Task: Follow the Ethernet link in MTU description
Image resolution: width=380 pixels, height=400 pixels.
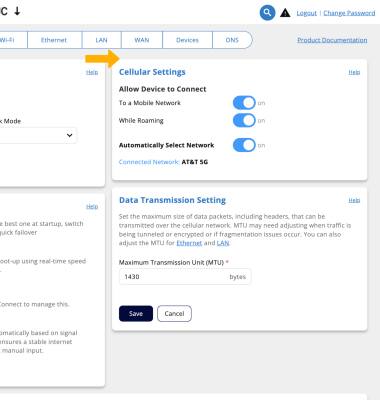Action: click(x=189, y=243)
